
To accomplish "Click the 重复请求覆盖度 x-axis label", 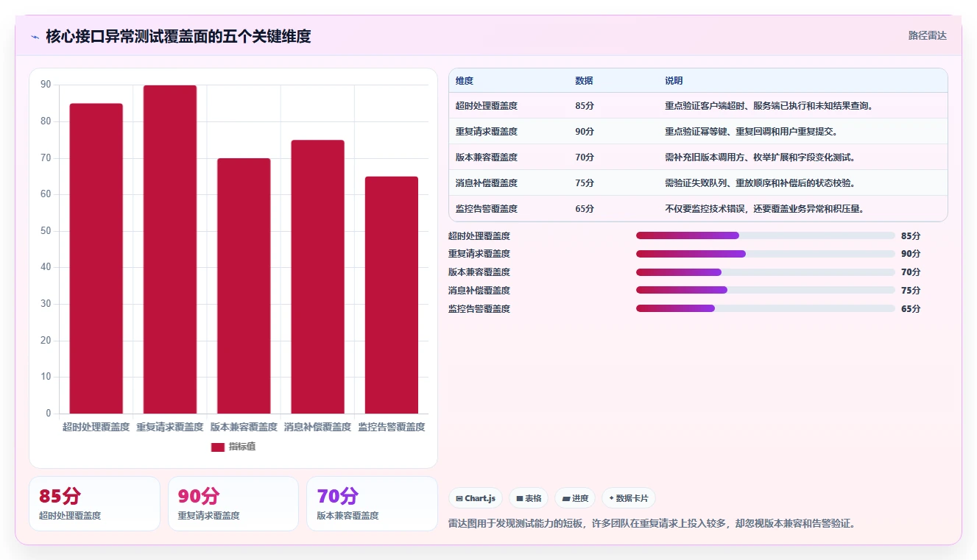I will (x=170, y=427).
